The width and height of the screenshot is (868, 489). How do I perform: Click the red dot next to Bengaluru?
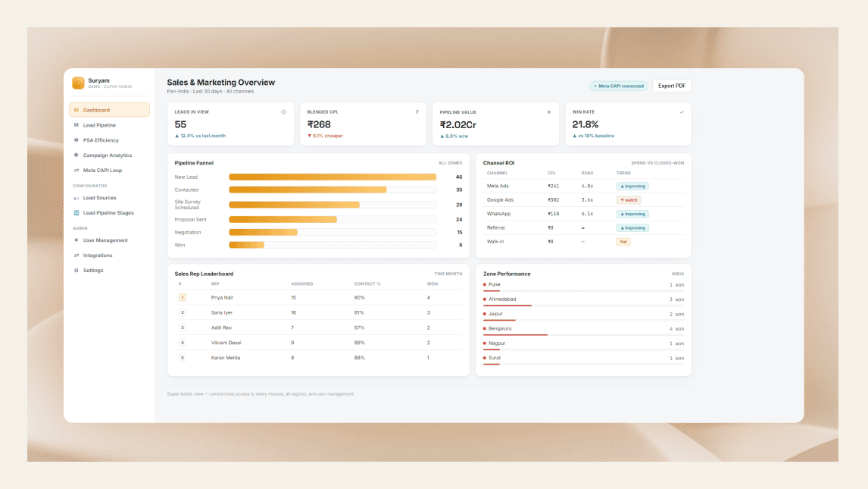pos(485,328)
